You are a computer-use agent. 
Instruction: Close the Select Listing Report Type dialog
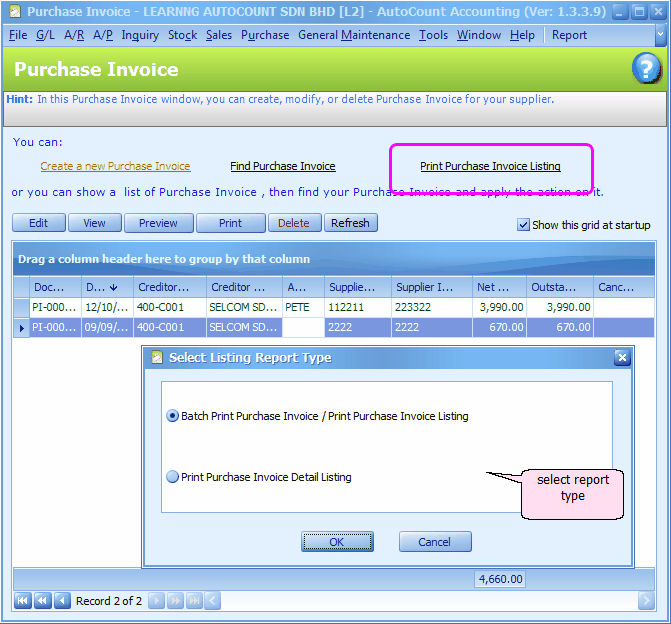pos(622,357)
